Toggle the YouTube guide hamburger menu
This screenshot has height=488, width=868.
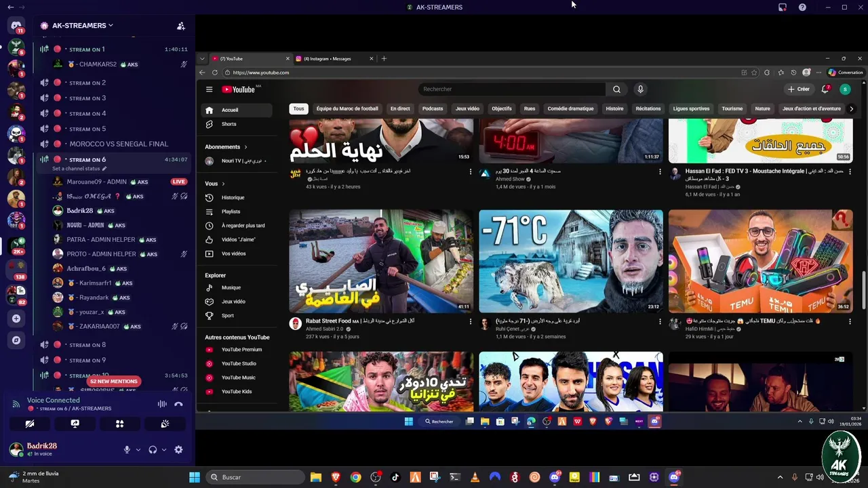pyautogui.click(x=209, y=89)
